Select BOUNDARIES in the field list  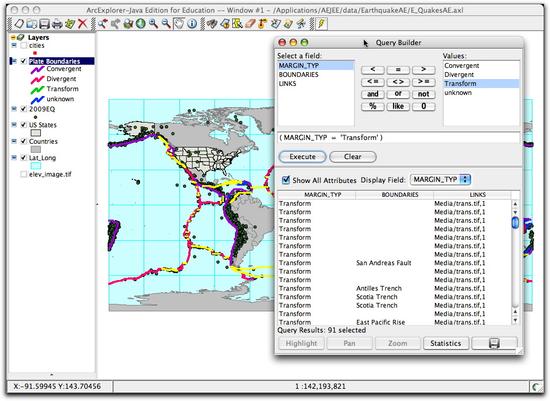coord(299,75)
